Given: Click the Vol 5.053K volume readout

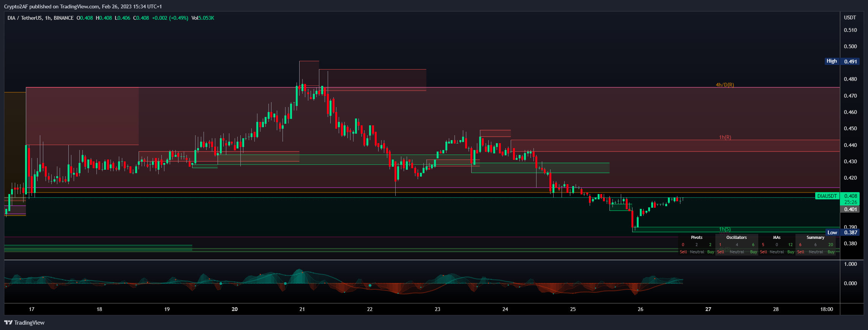Looking at the screenshot, I should [203, 18].
